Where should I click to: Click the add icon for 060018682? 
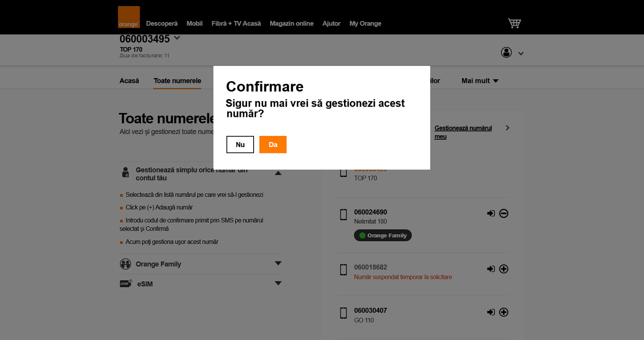click(504, 269)
